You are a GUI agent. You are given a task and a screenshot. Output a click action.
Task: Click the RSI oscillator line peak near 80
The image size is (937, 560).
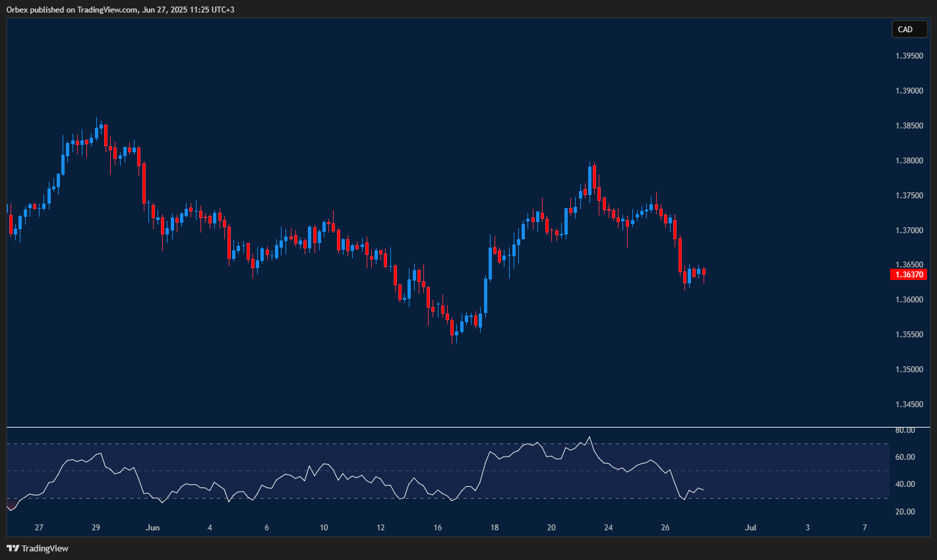coord(589,437)
